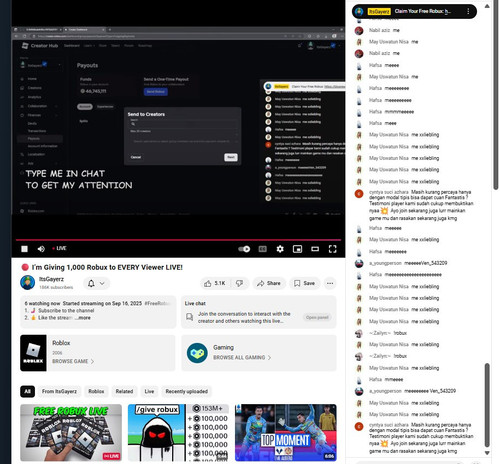Click the Gaming card title text
Viewport: 500px width, 464px height.
click(223, 347)
